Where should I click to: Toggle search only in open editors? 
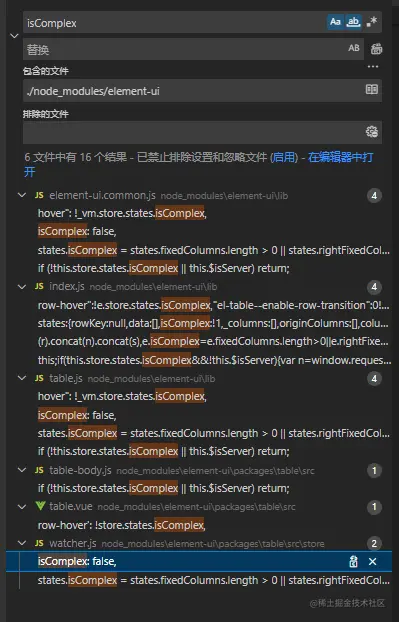pos(372,90)
